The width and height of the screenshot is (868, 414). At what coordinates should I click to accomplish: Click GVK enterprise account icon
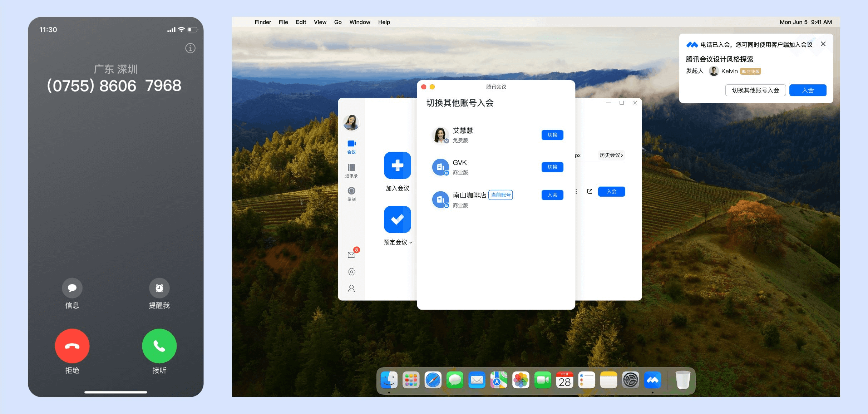coord(440,167)
